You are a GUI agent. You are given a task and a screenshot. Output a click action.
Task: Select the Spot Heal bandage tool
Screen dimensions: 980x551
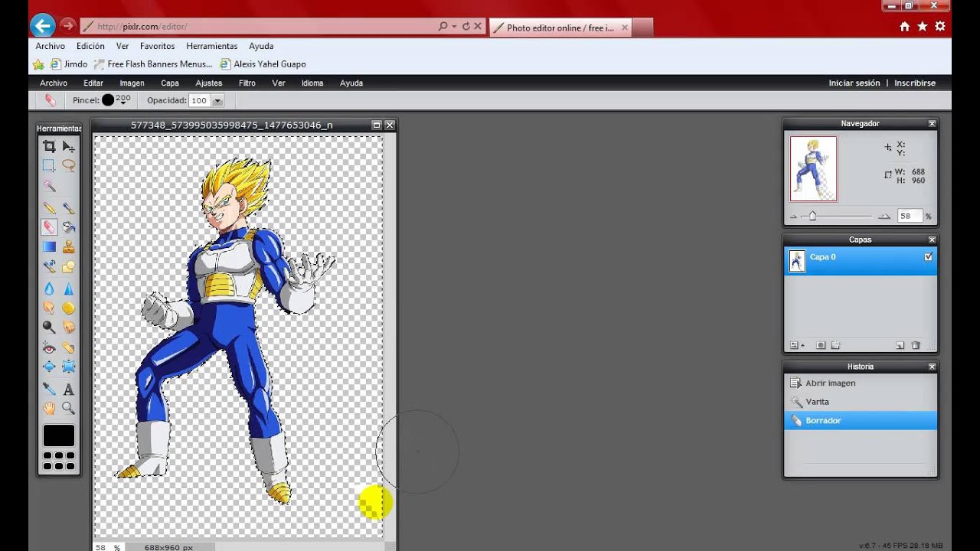pos(69,348)
